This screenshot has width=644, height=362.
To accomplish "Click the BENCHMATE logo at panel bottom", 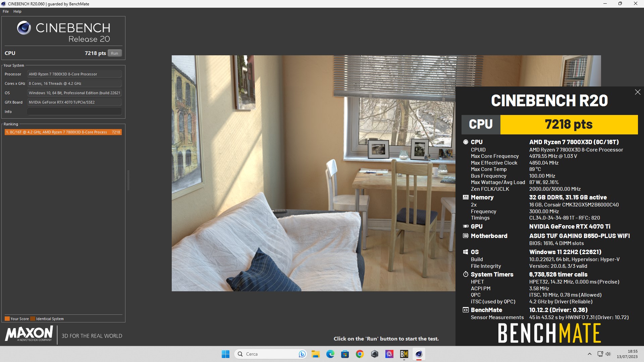I will 549,333.
